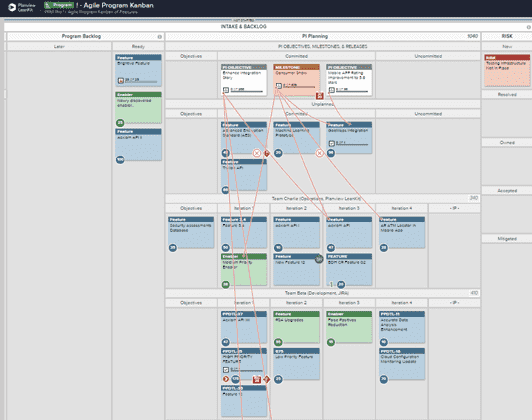Image resolution: width=532 pixels, height=420 pixels.
Task: Click progress bar on Consumer Show card
Action: pyautogui.click(x=299, y=87)
